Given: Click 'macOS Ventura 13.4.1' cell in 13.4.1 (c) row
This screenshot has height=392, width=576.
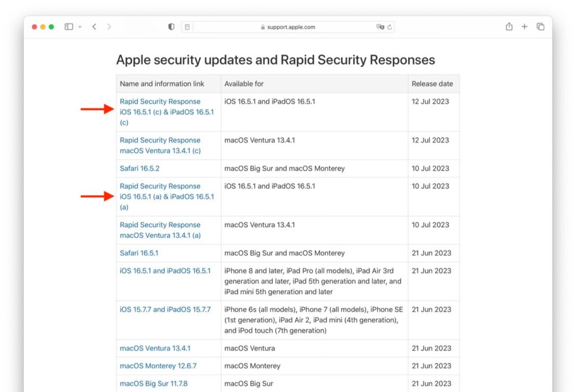Looking at the screenshot, I should point(260,140).
